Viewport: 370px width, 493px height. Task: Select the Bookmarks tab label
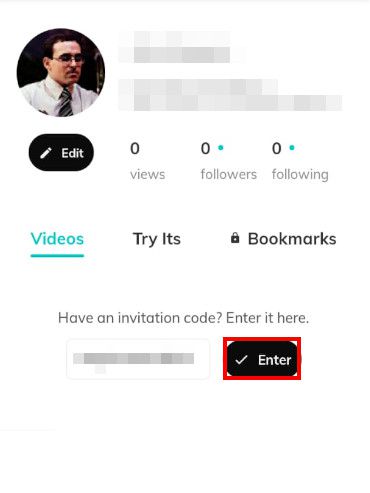[x=292, y=239]
